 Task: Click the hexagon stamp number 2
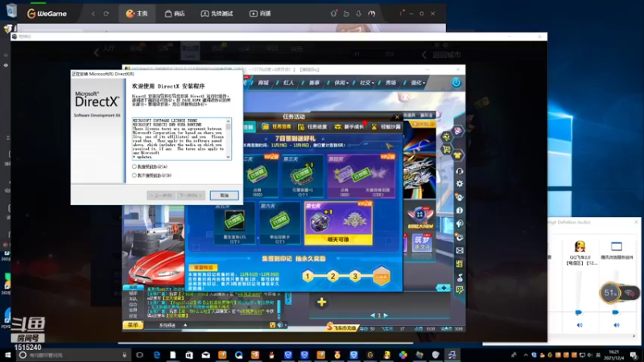pos(332,276)
